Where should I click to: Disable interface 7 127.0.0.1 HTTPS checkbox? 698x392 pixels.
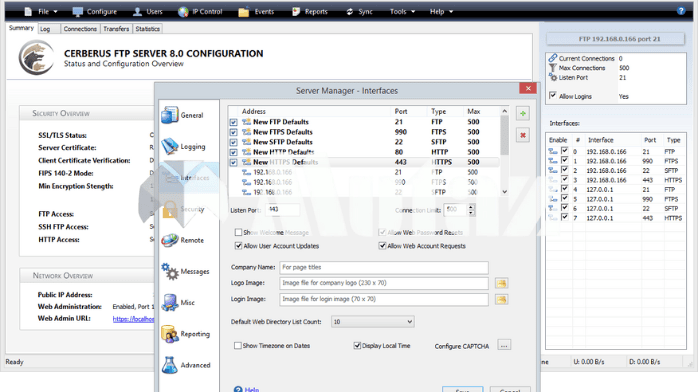[564, 217]
